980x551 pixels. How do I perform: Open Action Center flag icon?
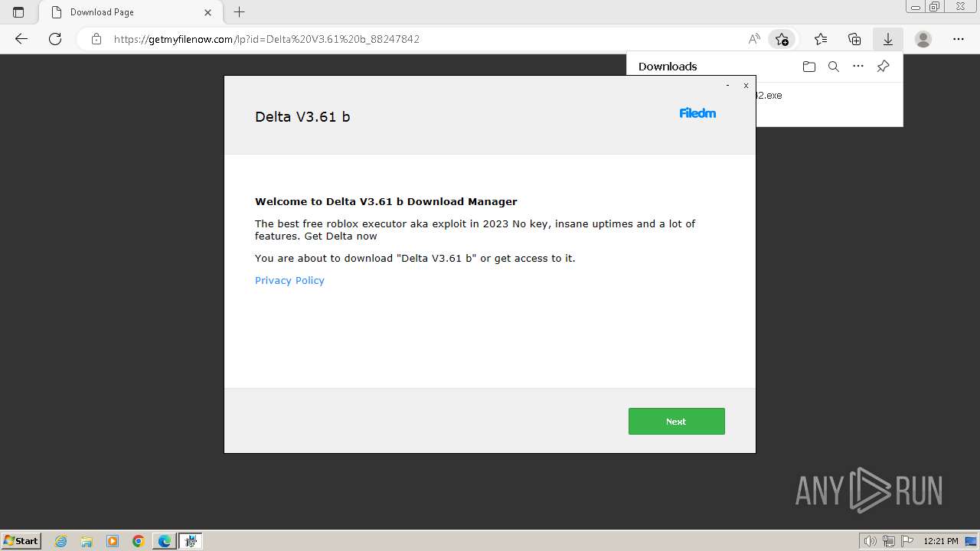(907, 541)
